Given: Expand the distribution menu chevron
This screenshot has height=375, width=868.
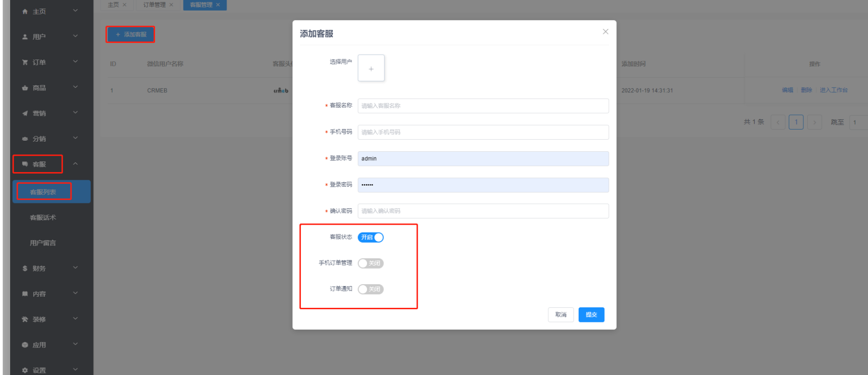Looking at the screenshot, I should [75, 138].
